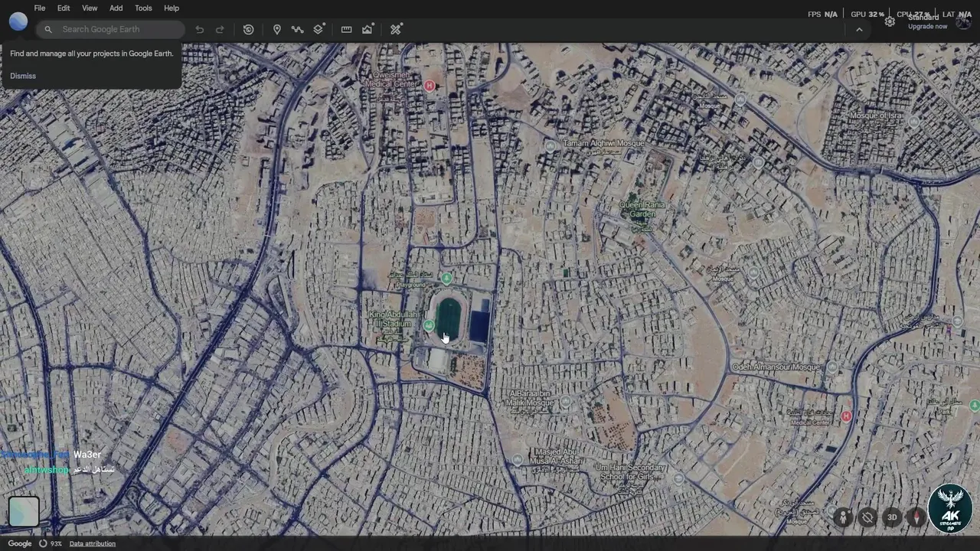The width and height of the screenshot is (980, 551).
Task: Toggle 3D view mode
Action: [x=892, y=517]
